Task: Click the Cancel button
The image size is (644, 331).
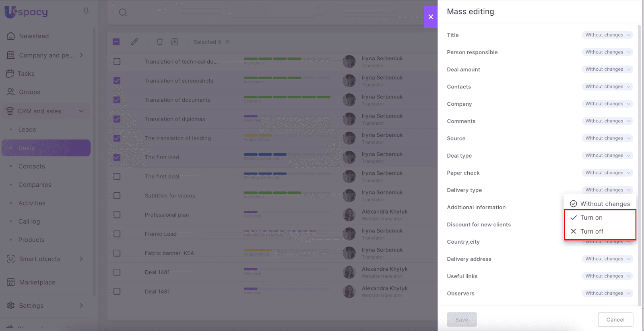Action: (x=615, y=320)
